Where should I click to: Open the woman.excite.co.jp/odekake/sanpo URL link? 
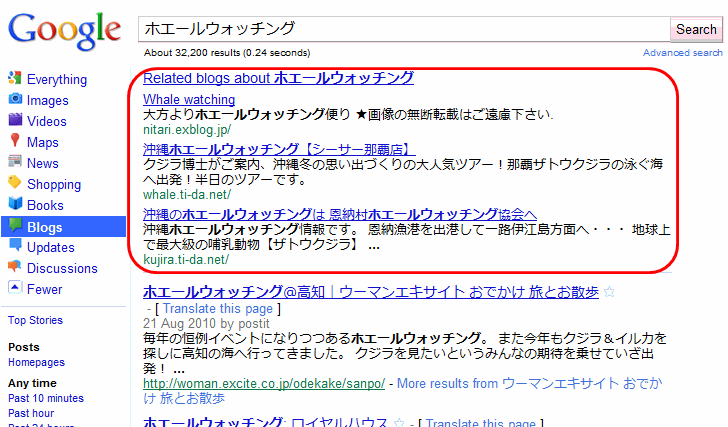click(264, 384)
